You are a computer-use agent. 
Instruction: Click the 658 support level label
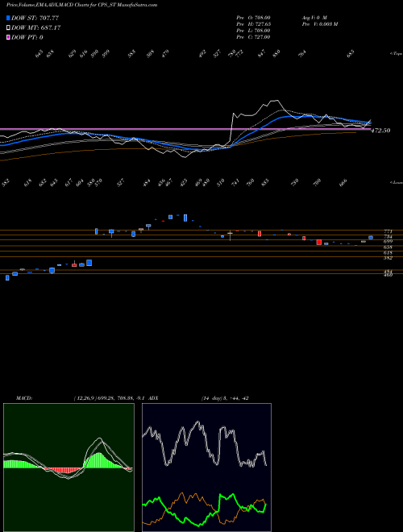(x=388, y=247)
